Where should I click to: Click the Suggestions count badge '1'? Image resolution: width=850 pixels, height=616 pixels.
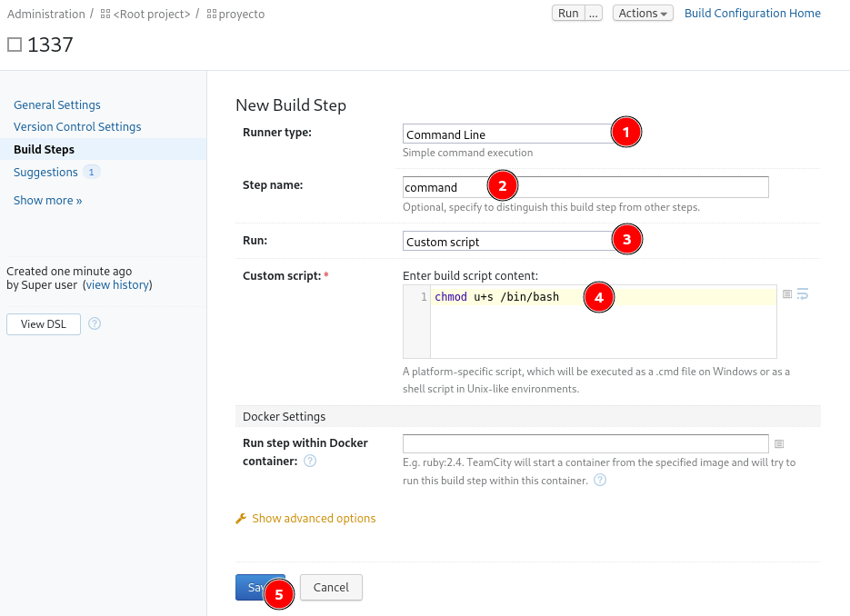tap(92, 173)
